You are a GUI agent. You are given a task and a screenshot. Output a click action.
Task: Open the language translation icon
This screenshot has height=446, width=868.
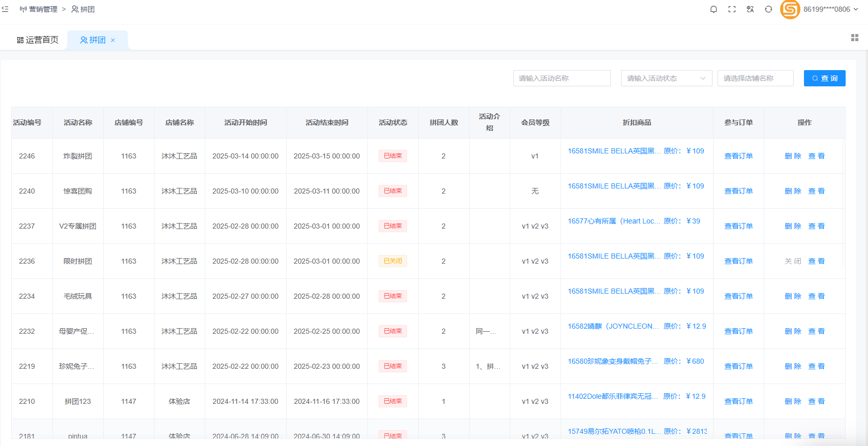(x=750, y=9)
